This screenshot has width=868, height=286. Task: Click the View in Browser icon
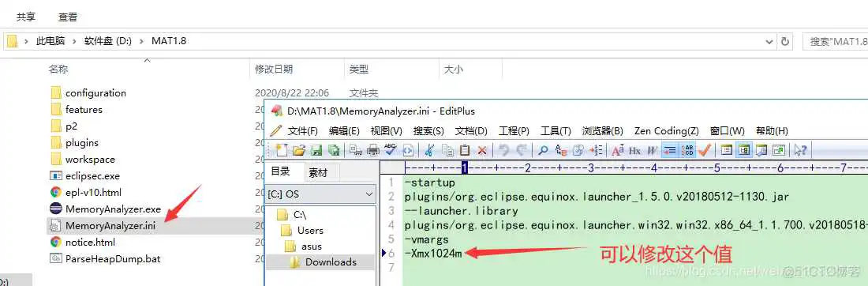[x=408, y=149]
